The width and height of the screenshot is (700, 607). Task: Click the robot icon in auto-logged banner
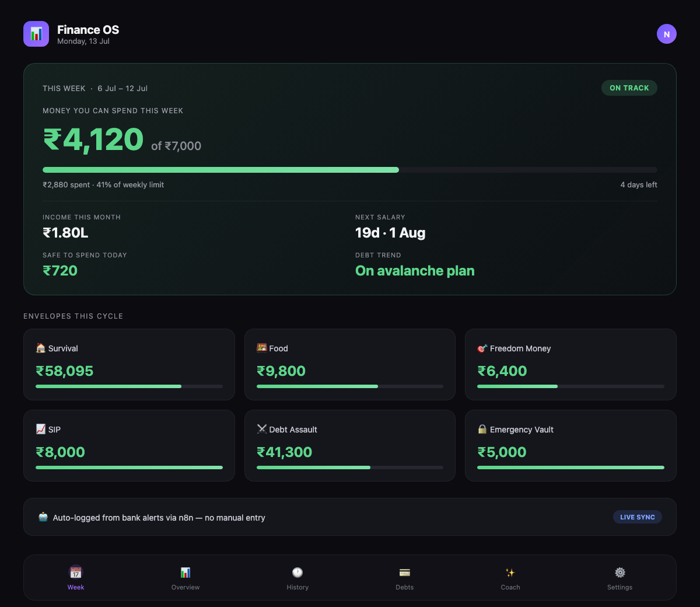click(43, 517)
